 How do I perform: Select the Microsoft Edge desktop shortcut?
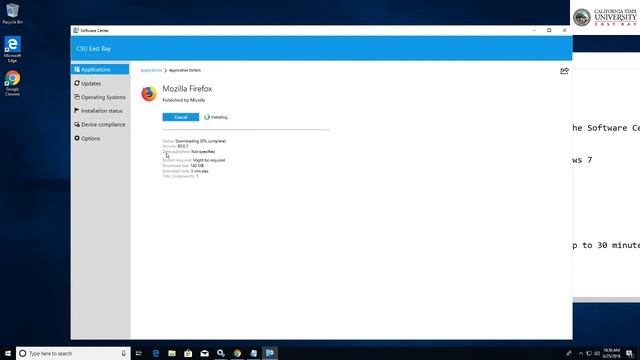13,49
